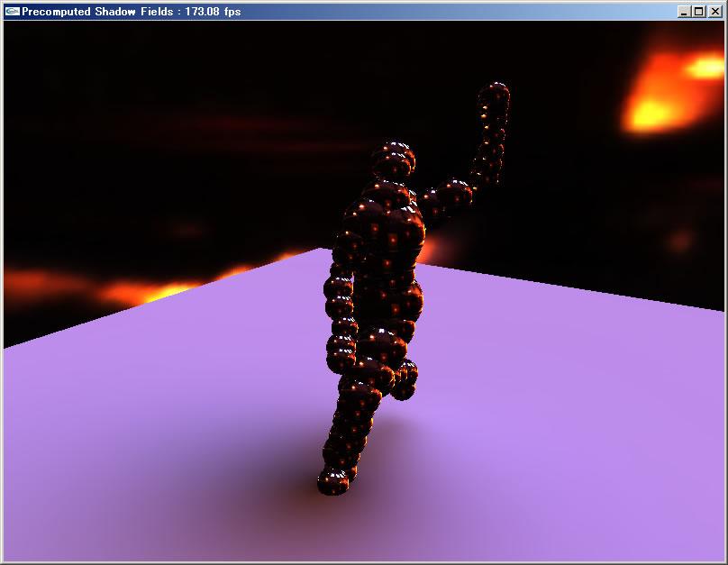Viewport: 728px width, 565px height.
Task: Maximize the Precomputed Shadow Fields window
Action: 699,12
